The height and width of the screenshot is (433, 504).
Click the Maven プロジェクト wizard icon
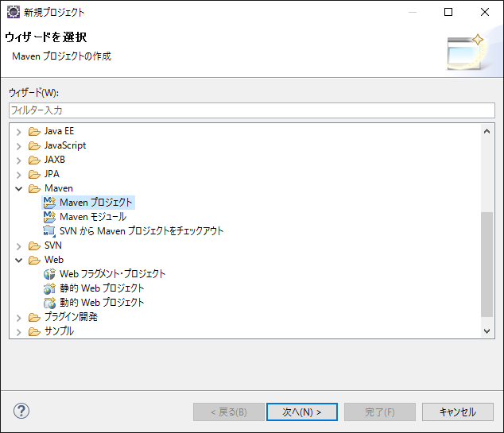49,203
